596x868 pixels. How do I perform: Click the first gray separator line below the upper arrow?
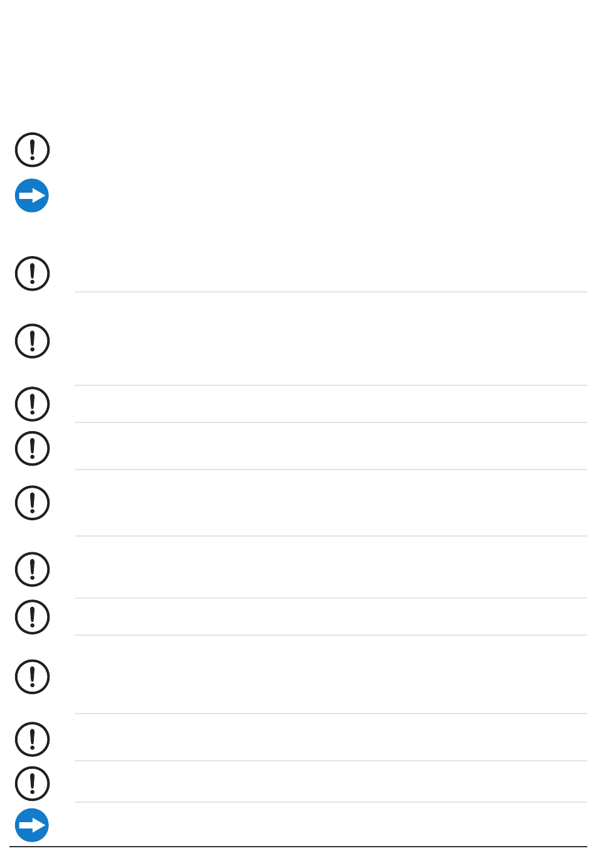point(331,292)
